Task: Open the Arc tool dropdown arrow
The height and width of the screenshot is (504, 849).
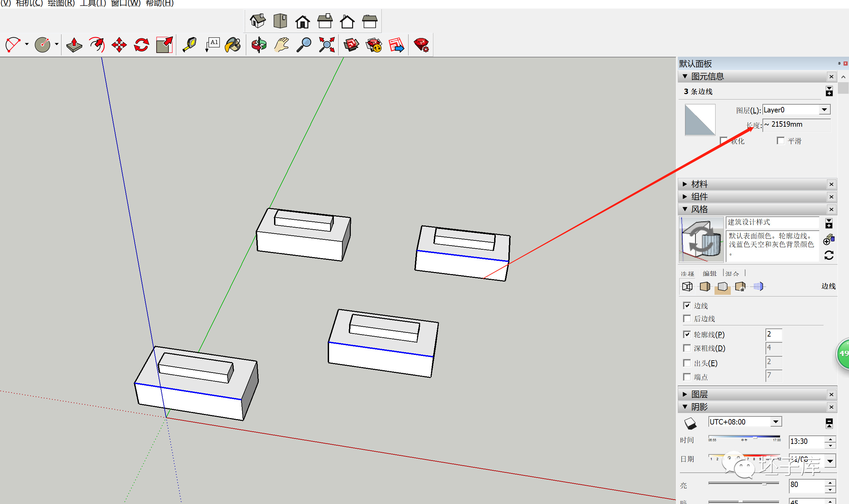Action: (26, 44)
